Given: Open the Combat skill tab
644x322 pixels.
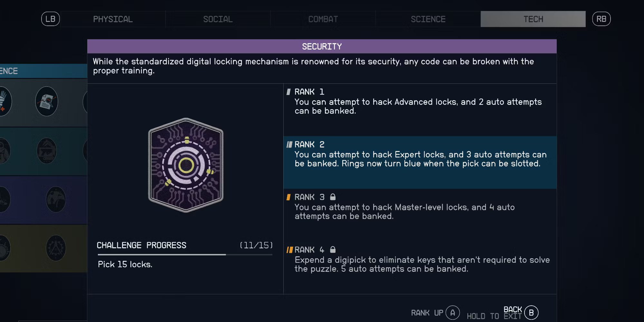Looking at the screenshot, I should (323, 19).
